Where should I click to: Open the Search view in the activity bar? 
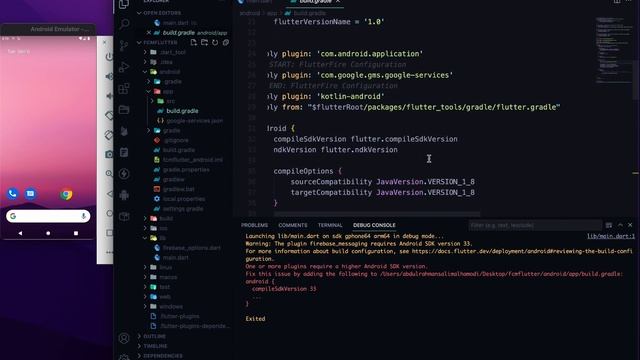tap(124, 24)
